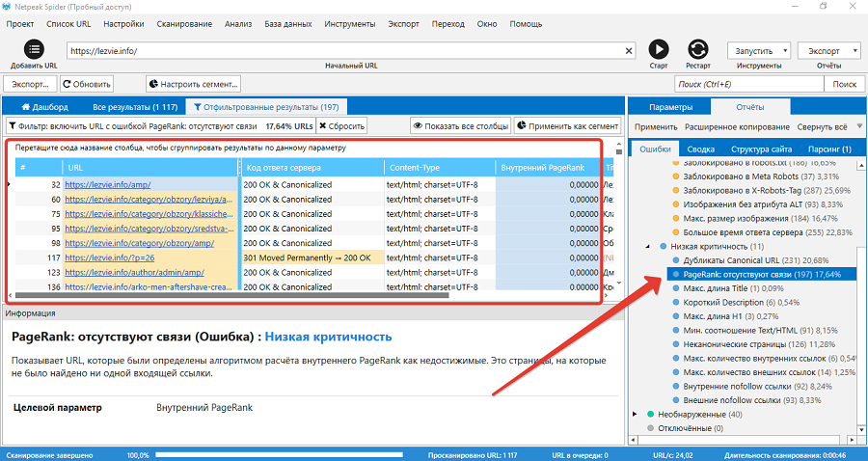Click the 301 Moved Permanently cell
Screen dimensions: 868x461
coord(312,258)
